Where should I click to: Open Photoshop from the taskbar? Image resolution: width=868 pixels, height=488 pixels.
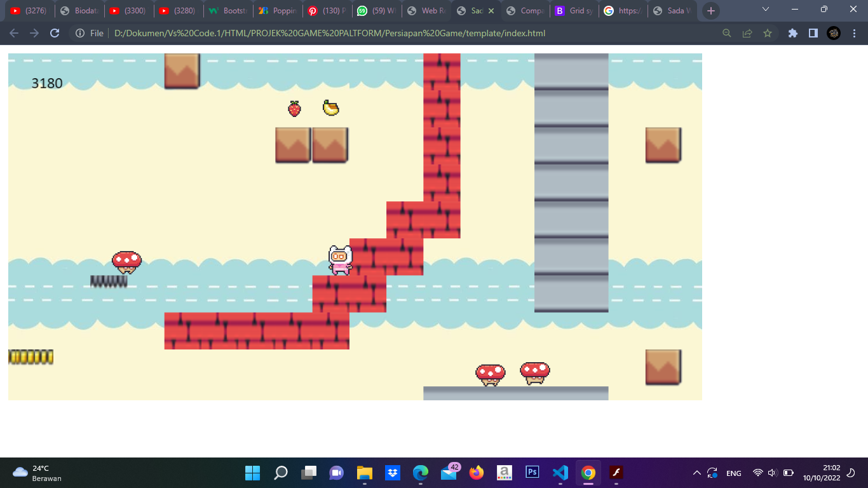pos(532,472)
